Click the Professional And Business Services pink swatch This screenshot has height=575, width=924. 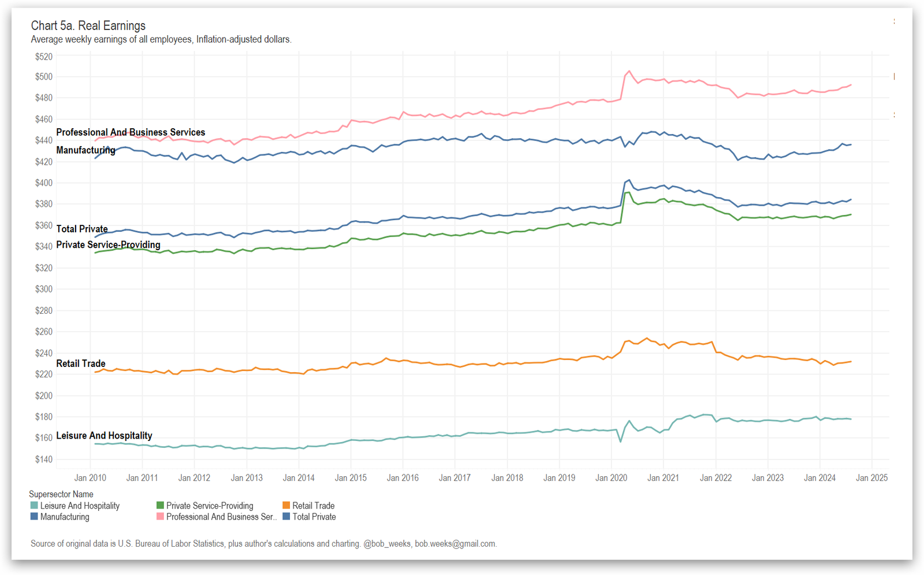click(160, 517)
